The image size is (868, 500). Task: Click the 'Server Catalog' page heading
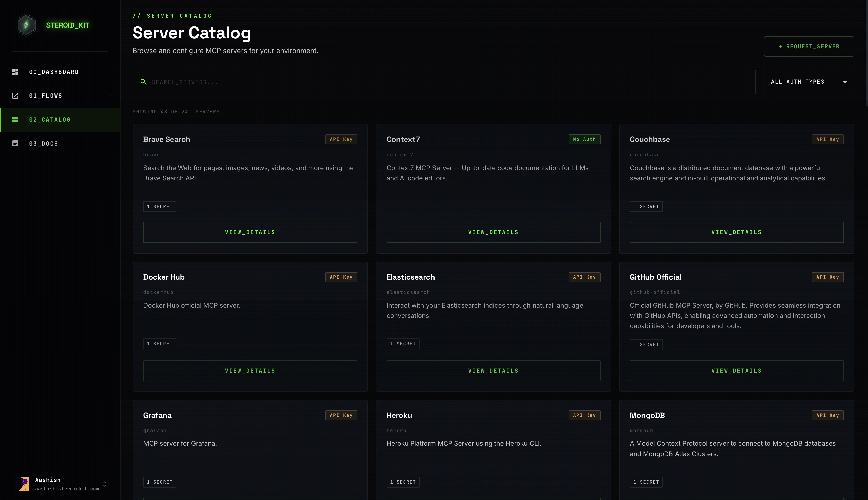(192, 33)
